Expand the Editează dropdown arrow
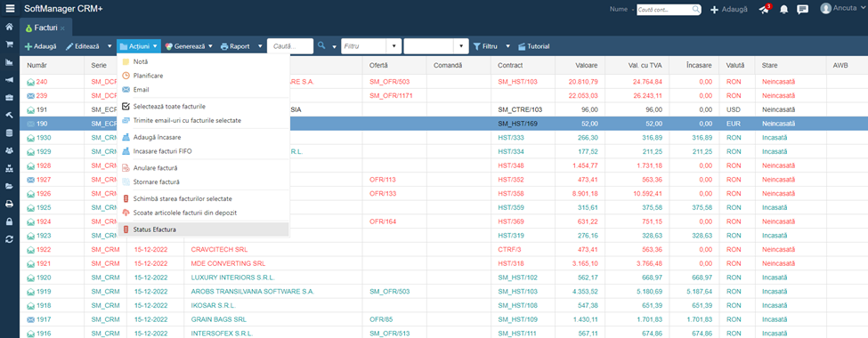Viewport: 868px width, 338px height. tap(110, 46)
